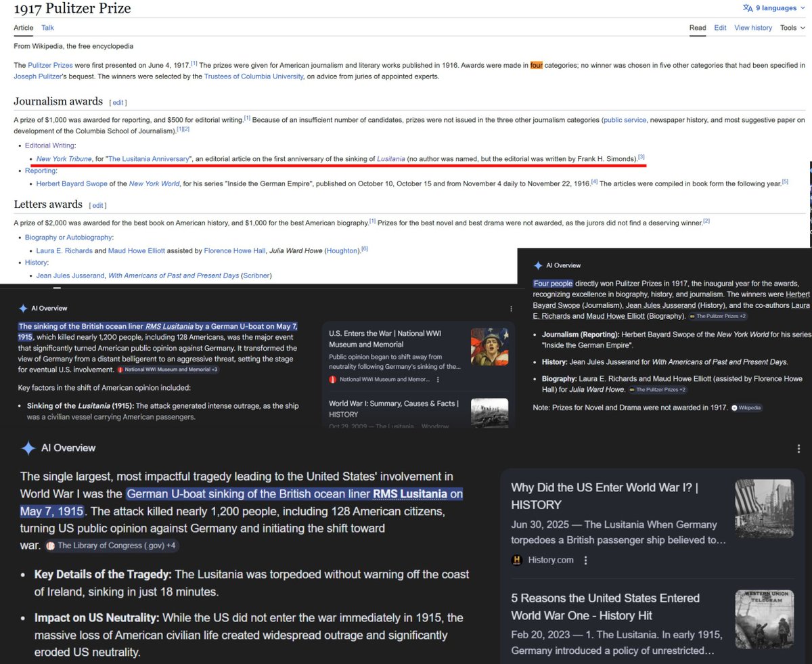Click citation [3] after Frank H. Simonds
The image size is (812, 664).
641,157
